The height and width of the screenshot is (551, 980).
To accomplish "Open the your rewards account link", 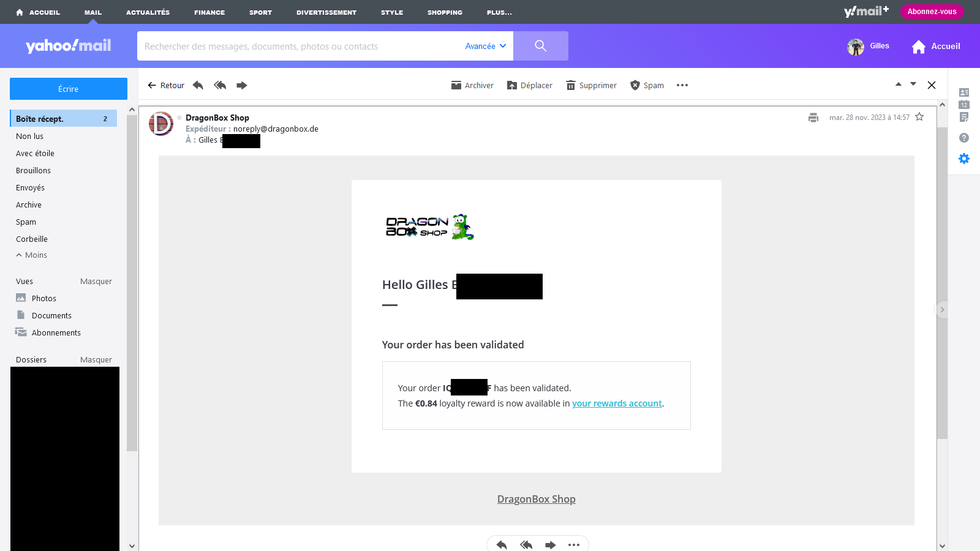I will (x=617, y=403).
